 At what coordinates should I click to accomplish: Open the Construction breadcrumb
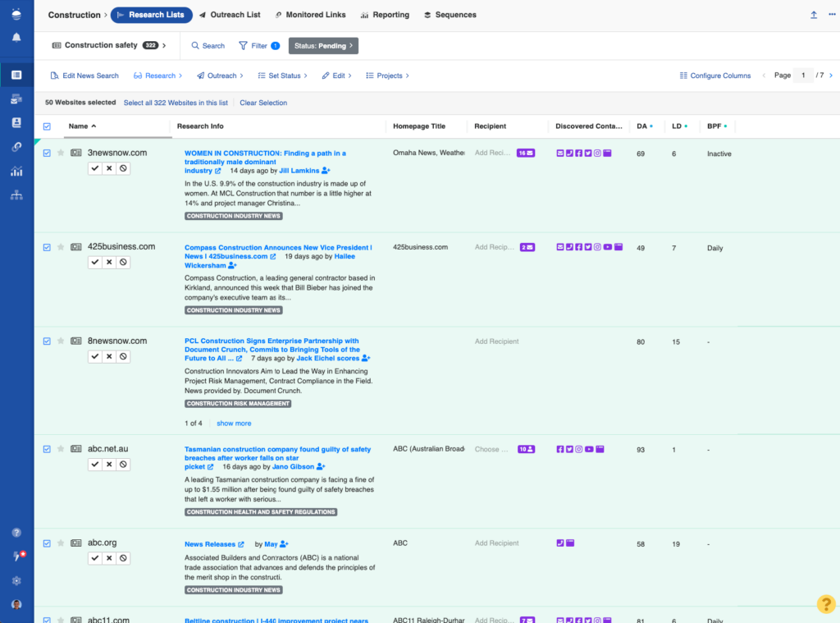(x=75, y=15)
